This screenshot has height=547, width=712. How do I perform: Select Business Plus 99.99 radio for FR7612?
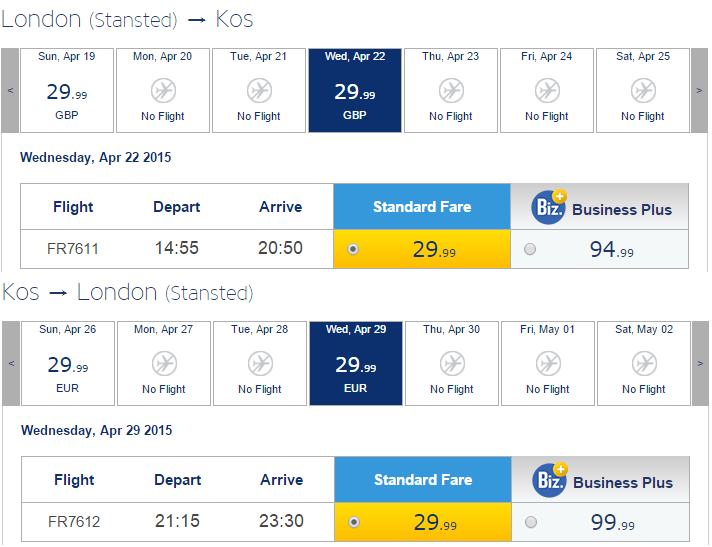pyautogui.click(x=531, y=522)
